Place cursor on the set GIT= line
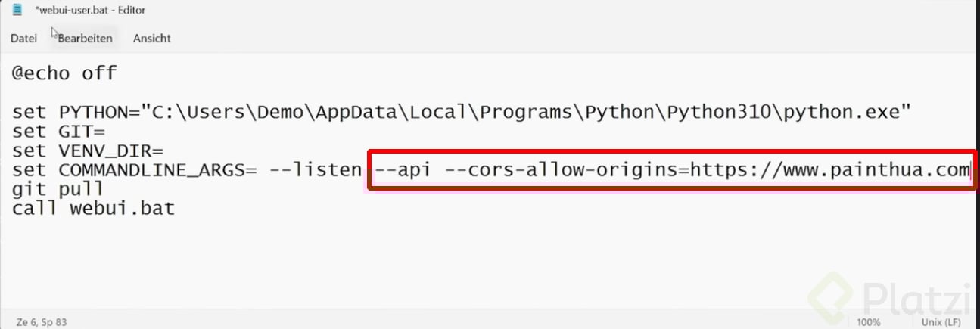 coord(58,132)
